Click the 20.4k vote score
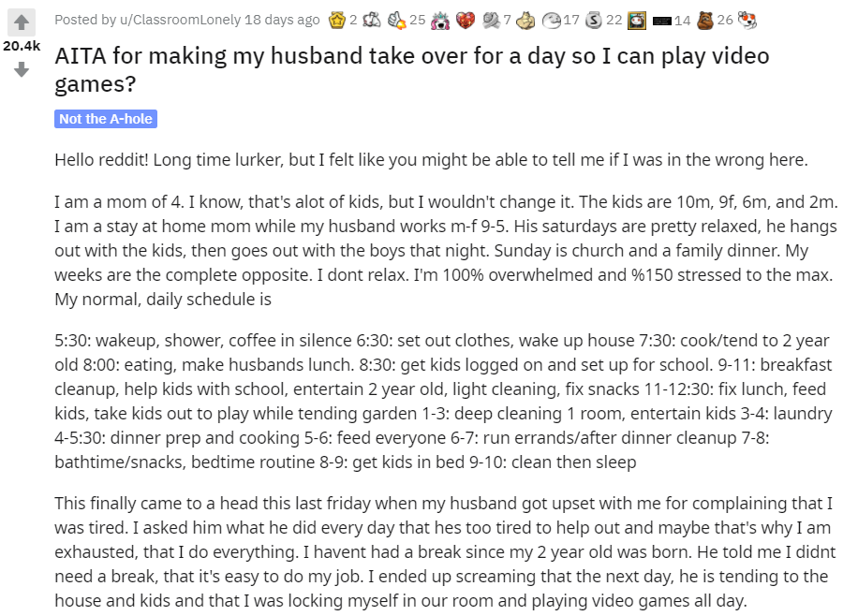The width and height of the screenshot is (858, 616). coord(22,46)
